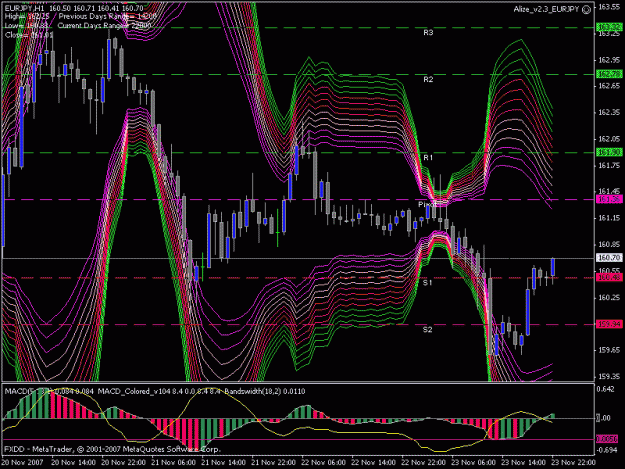
Task: Click the green 161.90 price tag
Action: [609, 152]
